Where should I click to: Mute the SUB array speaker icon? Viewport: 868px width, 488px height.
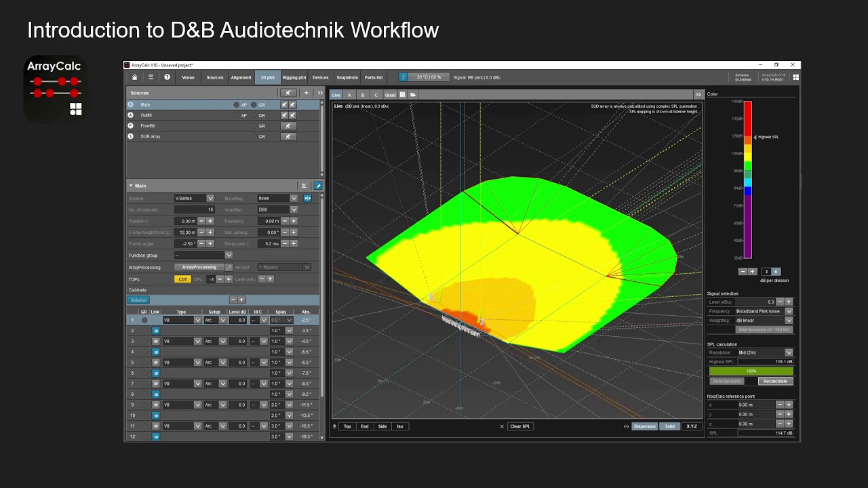click(x=288, y=136)
